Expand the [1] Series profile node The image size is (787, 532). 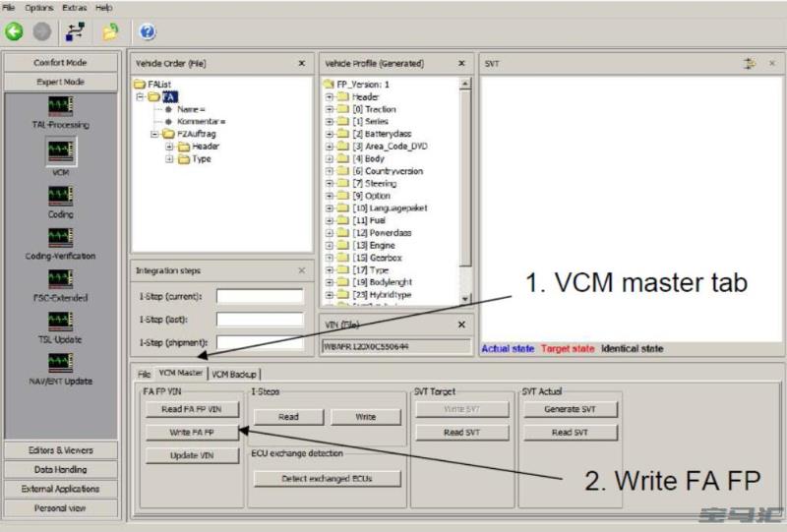click(x=330, y=122)
